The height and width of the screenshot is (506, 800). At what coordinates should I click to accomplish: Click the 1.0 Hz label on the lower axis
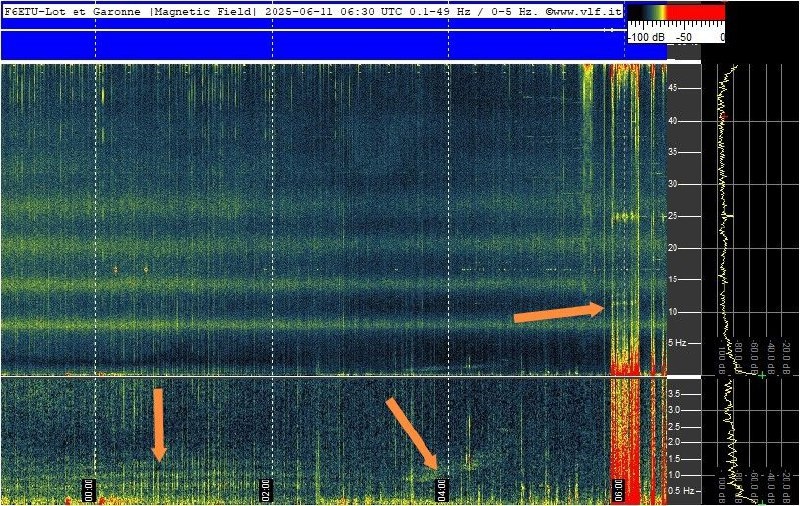point(674,475)
